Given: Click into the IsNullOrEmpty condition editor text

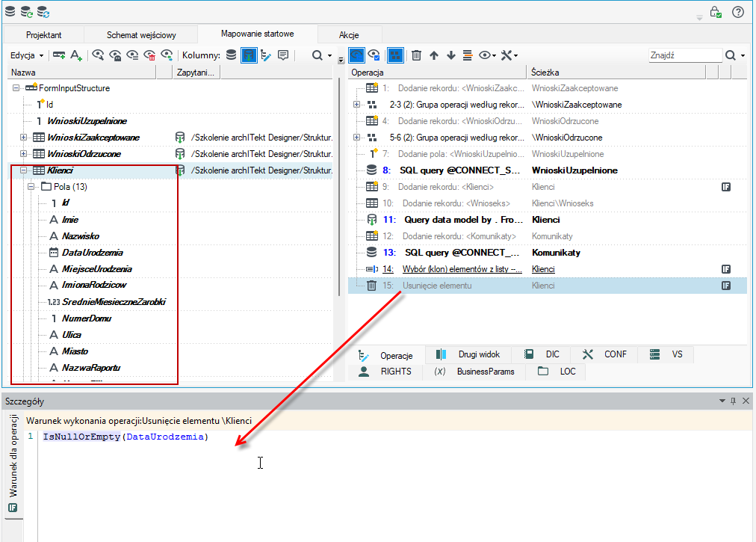Looking at the screenshot, I should tap(126, 437).
